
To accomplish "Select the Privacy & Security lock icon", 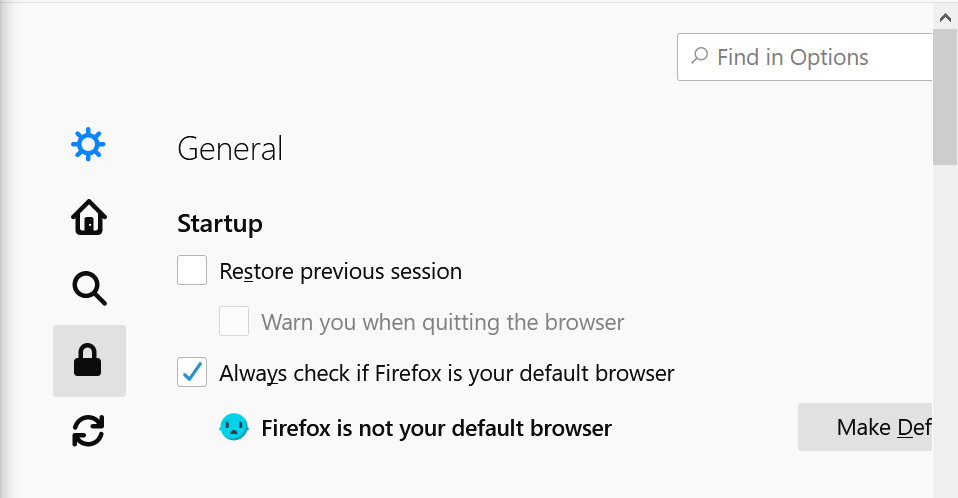I will [89, 361].
